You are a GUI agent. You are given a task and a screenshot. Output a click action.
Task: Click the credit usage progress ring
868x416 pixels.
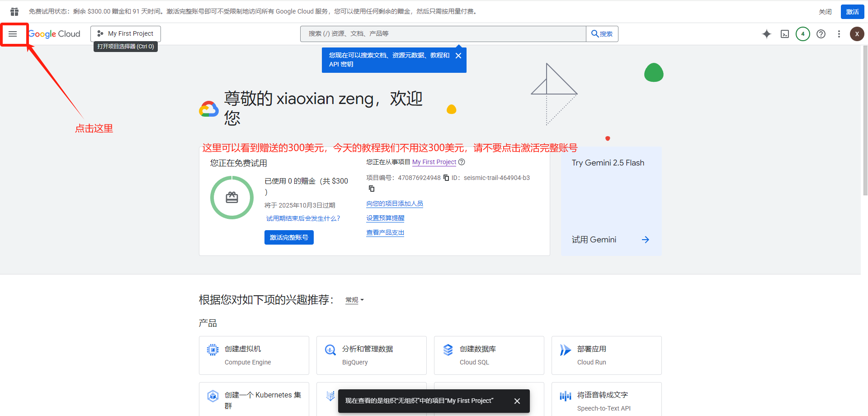(x=232, y=198)
